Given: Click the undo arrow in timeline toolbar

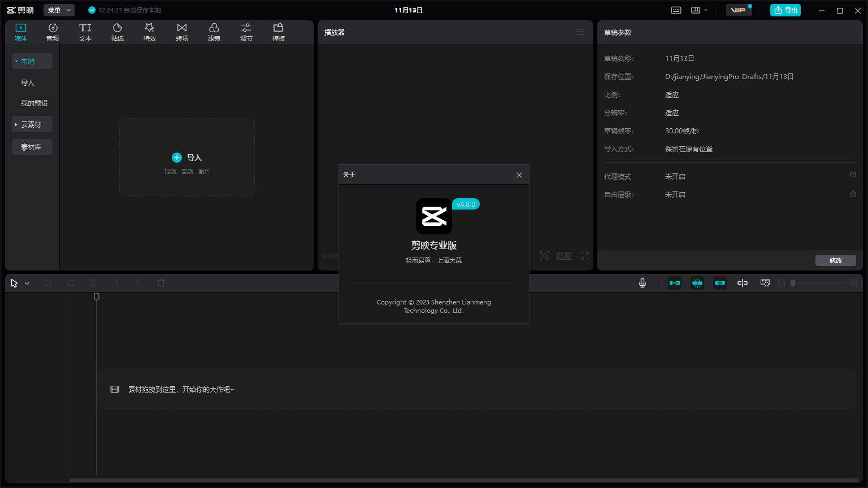Looking at the screenshot, I should (48, 283).
